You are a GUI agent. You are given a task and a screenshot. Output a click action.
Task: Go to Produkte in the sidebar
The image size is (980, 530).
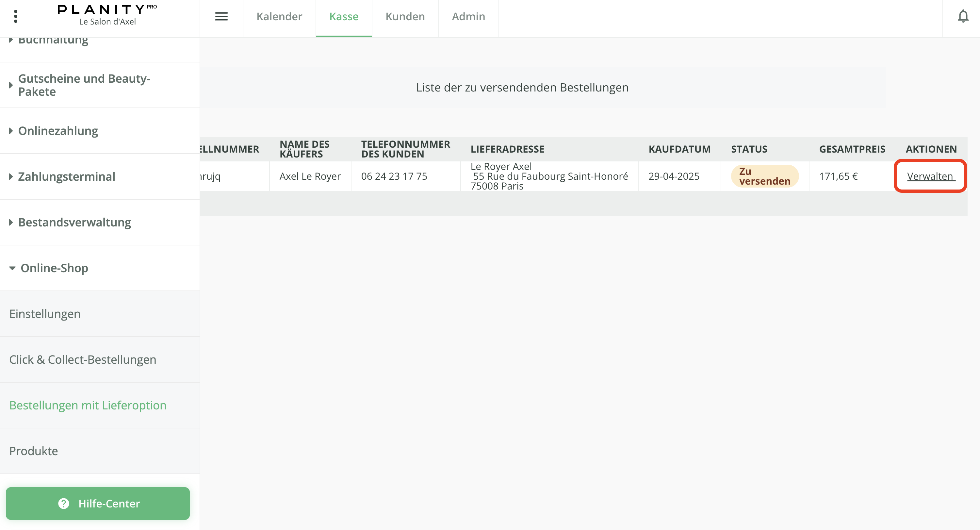[x=33, y=451]
